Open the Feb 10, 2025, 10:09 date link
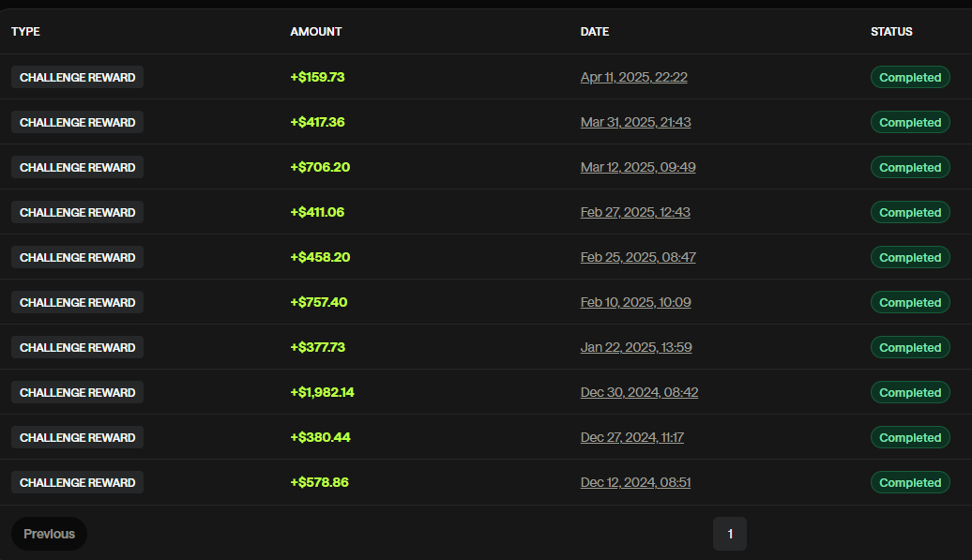Screen dimensions: 972x560 pyautogui.click(x=635, y=302)
